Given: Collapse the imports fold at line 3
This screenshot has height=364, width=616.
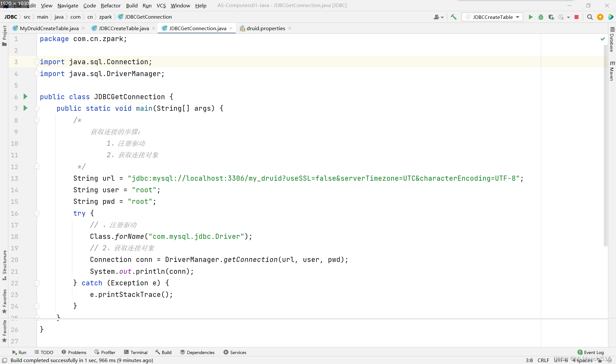Looking at the screenshot, I should [37, 62].
